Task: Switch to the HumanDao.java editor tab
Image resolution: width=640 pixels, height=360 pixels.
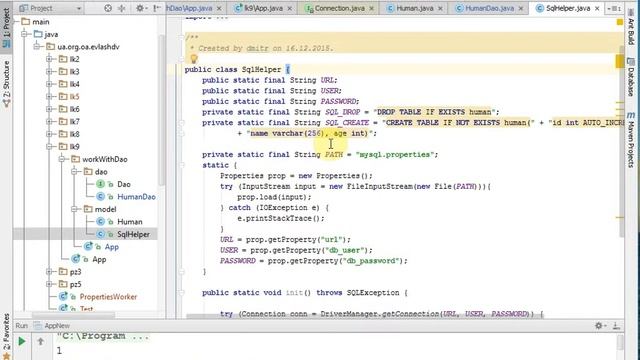Action: pos(490,8)
